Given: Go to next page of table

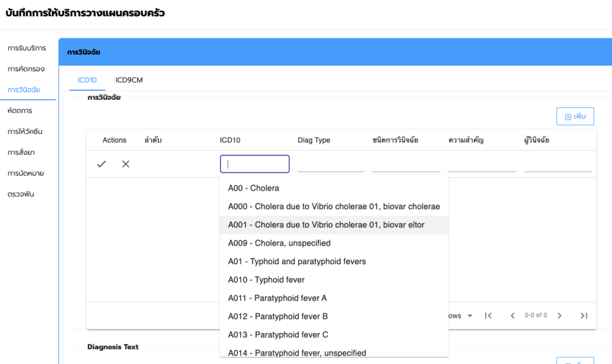Looking at the screenshot, I should [559, 316].
